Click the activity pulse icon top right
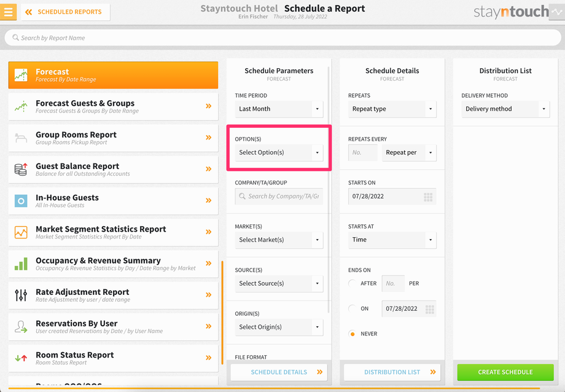The width and height of the screenshot is (565, 392). 557,12
